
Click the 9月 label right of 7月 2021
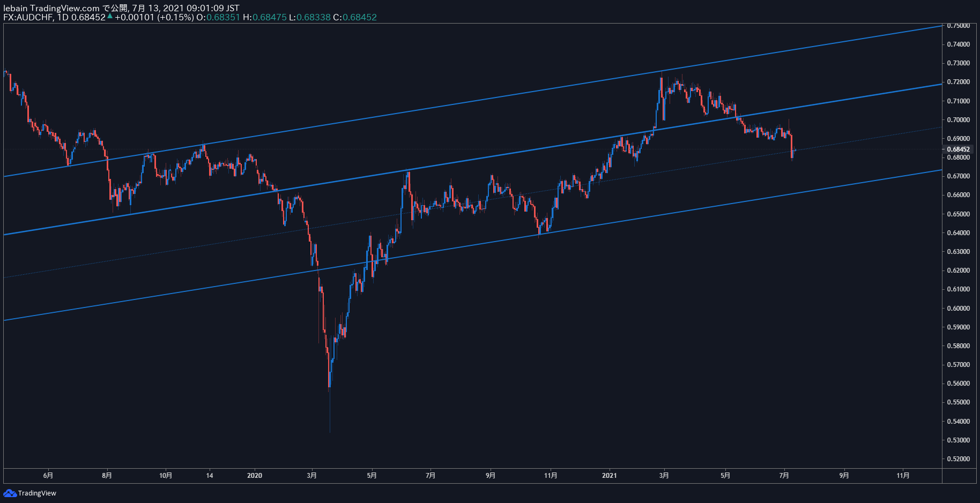tap(844, 476)
